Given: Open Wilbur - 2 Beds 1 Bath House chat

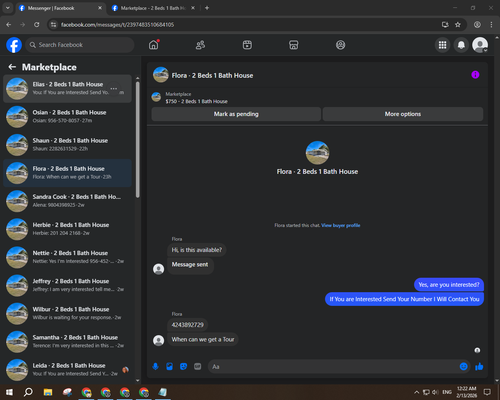Looking at the screenshot, I should 67,313.
